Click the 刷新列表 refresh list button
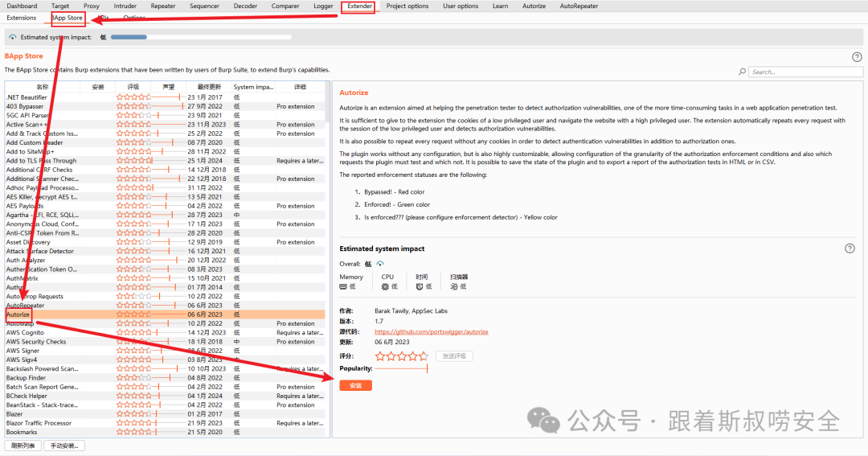 [x=23, y=446]
